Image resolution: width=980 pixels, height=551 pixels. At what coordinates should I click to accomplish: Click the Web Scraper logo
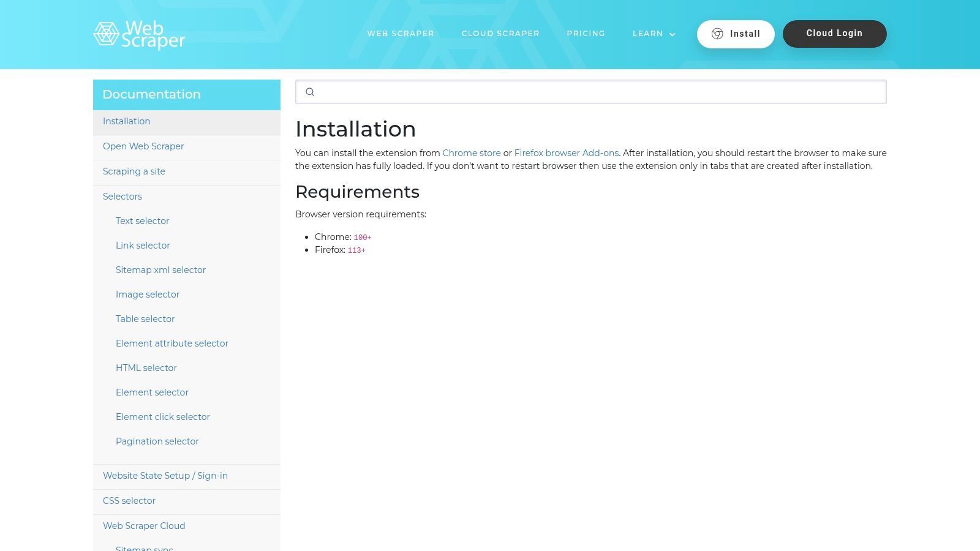(139, 35)
